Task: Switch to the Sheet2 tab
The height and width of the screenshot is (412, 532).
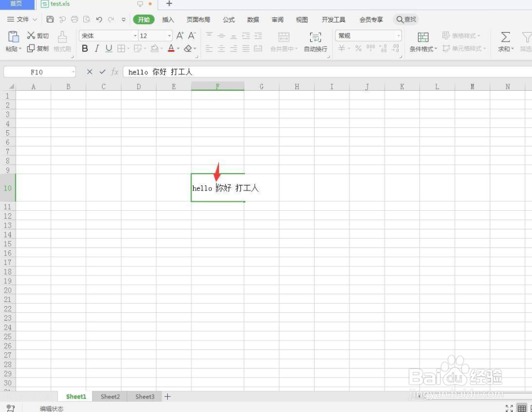Action: (x=110, y=396)
